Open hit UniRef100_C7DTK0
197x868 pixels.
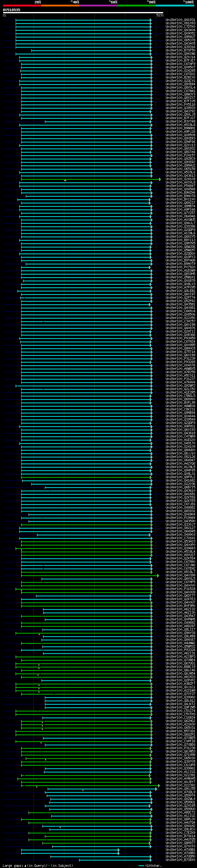(180, 26)
